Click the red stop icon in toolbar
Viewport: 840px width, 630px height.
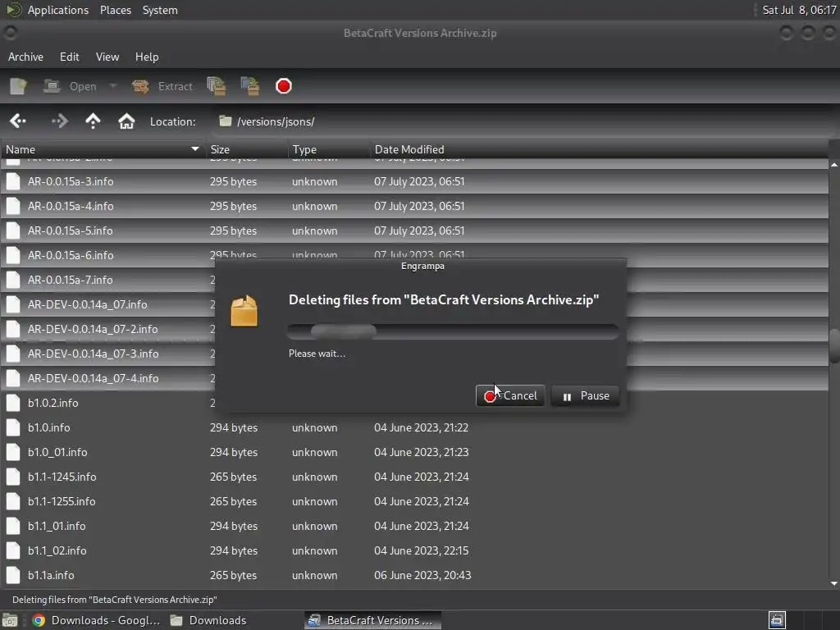[283, 86]
